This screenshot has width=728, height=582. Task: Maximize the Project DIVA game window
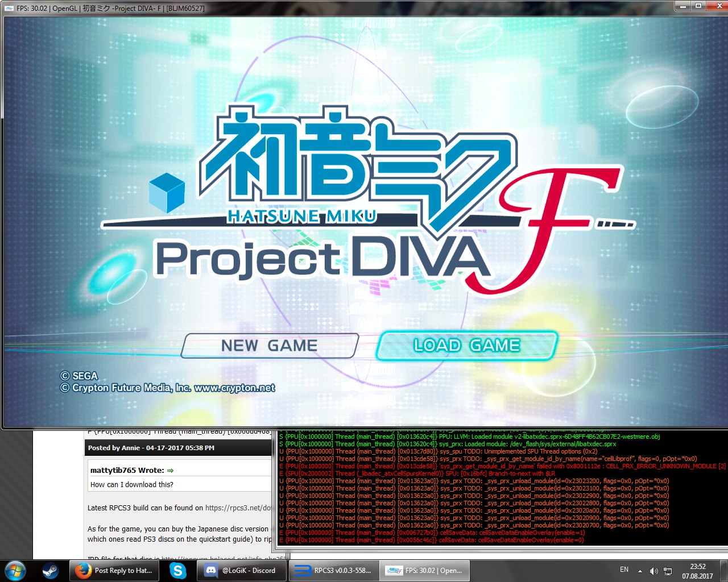tap(698, 6)
